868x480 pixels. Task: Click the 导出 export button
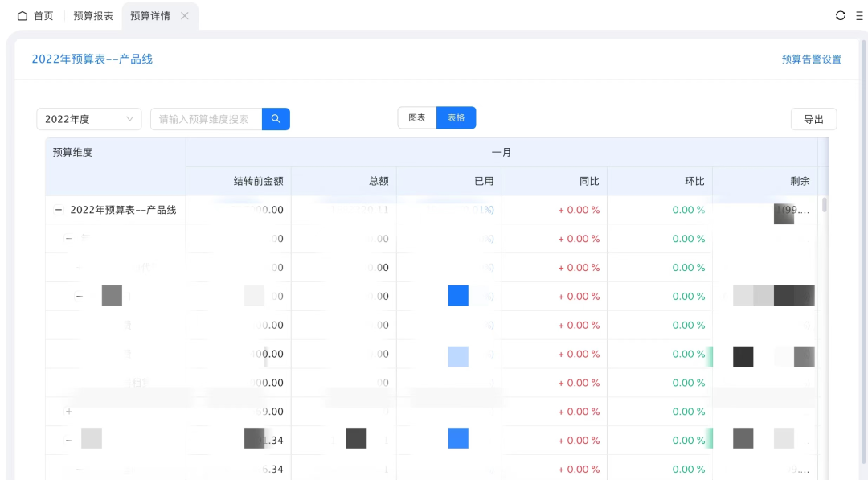813,119
